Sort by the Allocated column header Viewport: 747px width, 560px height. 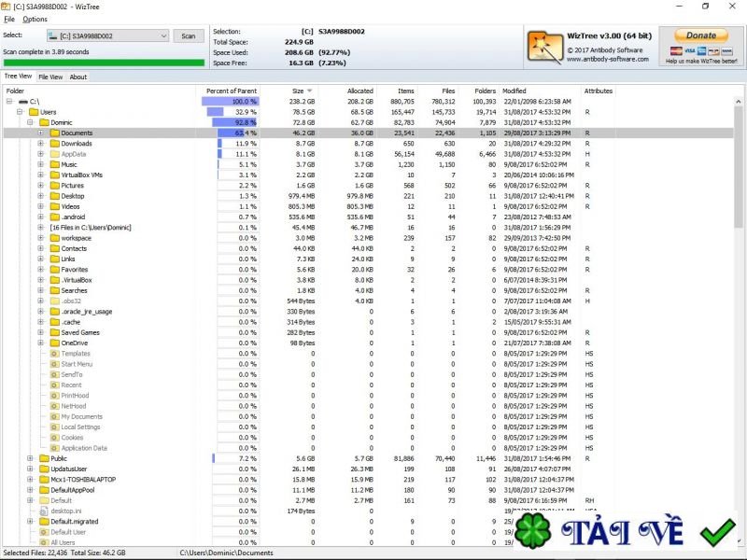click(x=359, y=91)
